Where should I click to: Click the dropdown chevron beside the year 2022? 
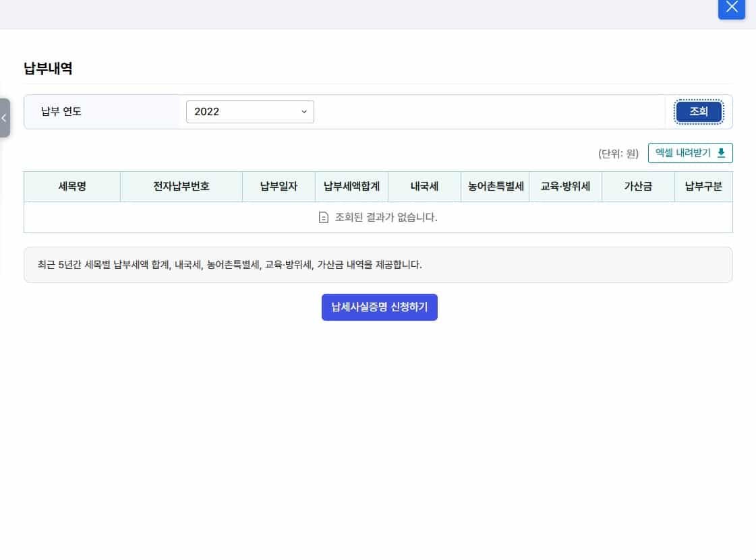[x=304, y=112]
